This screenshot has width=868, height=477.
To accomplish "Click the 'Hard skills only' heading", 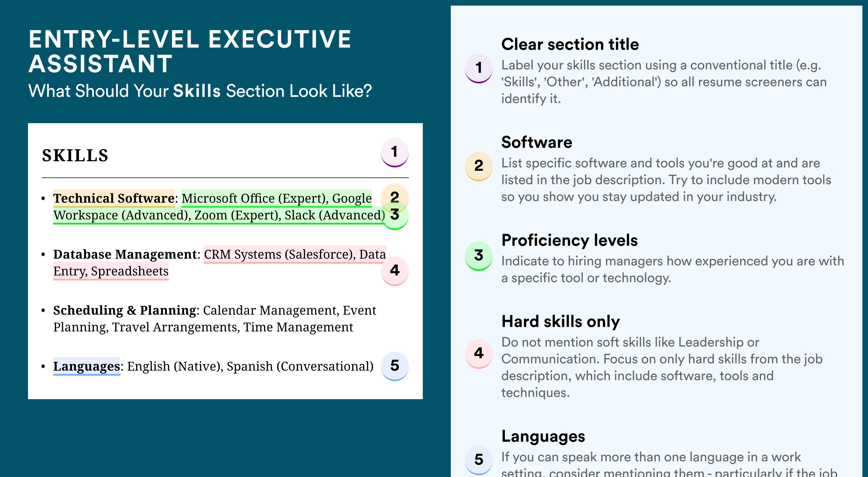I will pyautogui.click(x=560, y=322).
